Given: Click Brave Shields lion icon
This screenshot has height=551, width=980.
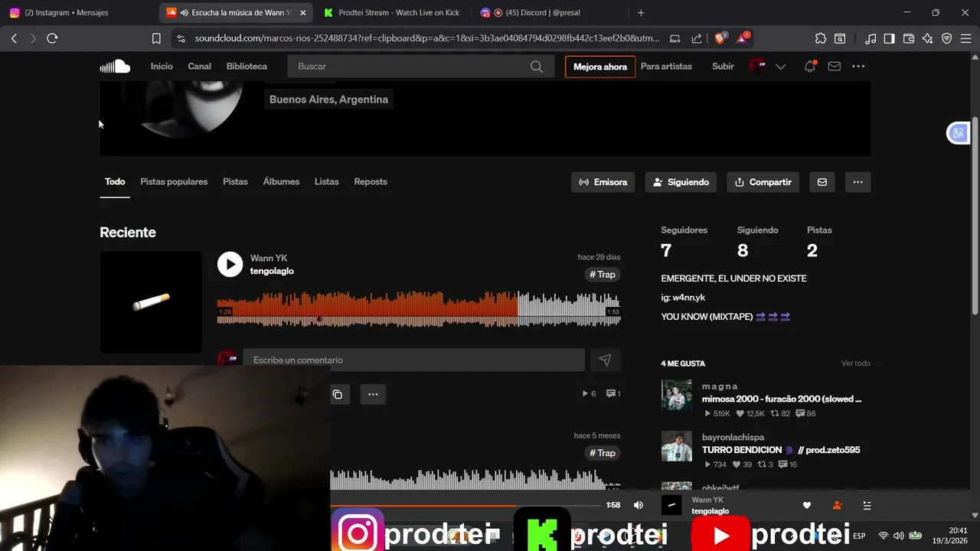Looking at the screenshot, I should 720,38.
